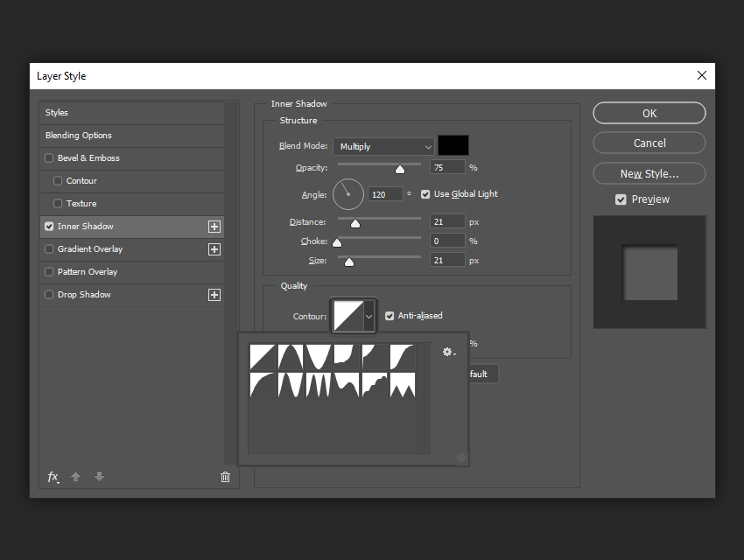744x560 pixels.
Task: Click the New Style button
Action: coord(649,173)
